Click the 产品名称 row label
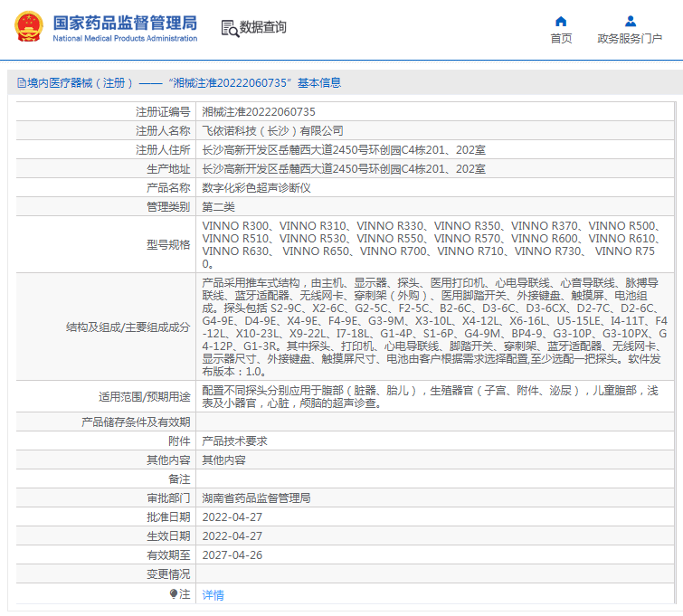The image size is (683, 616). point(168,188)
